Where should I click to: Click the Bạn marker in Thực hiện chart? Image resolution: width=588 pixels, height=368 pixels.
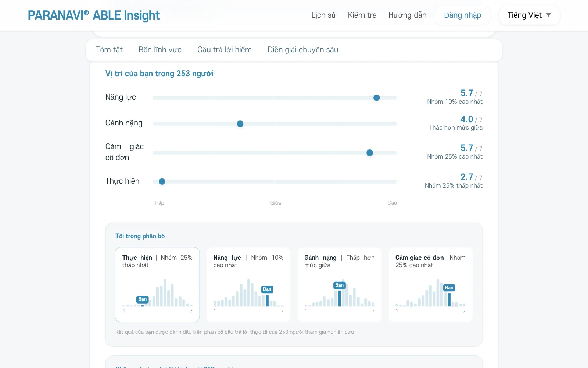tap(143, 299)
